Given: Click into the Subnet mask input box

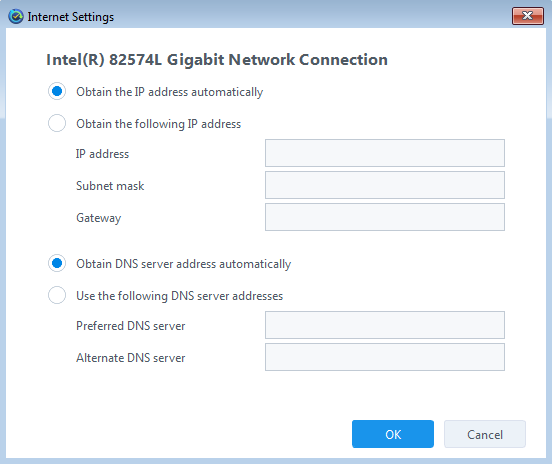Looking at the screenshot, I should tap(385, 185).
